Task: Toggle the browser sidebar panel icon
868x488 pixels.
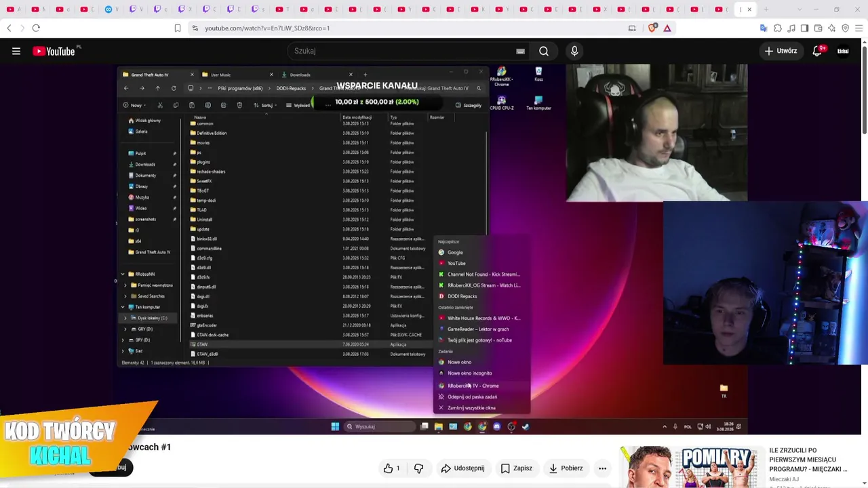Action: 805,28
